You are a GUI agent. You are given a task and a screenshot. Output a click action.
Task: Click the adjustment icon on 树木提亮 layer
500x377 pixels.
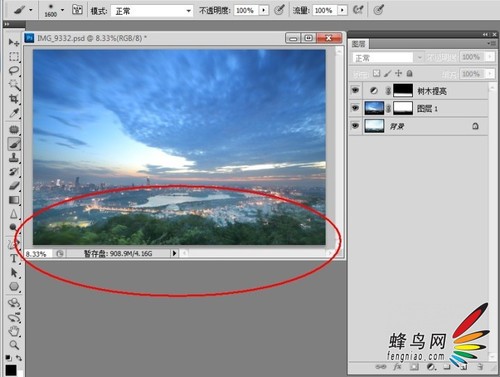pyautogui.click(x=374, y=90)
